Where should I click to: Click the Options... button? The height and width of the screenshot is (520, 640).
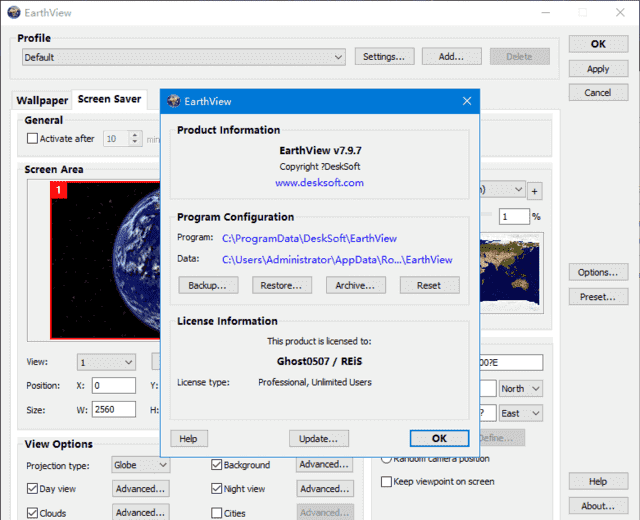598,272
